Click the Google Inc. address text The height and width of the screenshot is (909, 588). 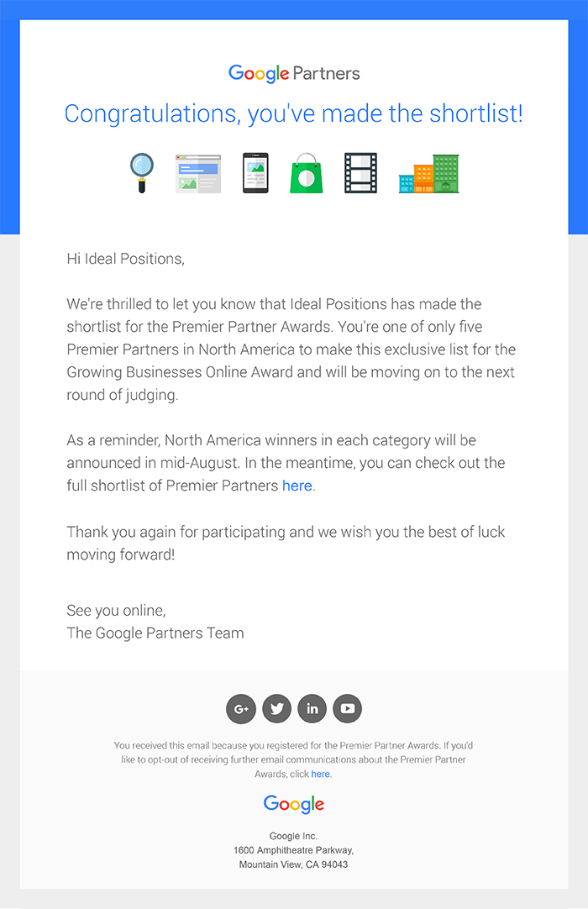click(293, 850)
